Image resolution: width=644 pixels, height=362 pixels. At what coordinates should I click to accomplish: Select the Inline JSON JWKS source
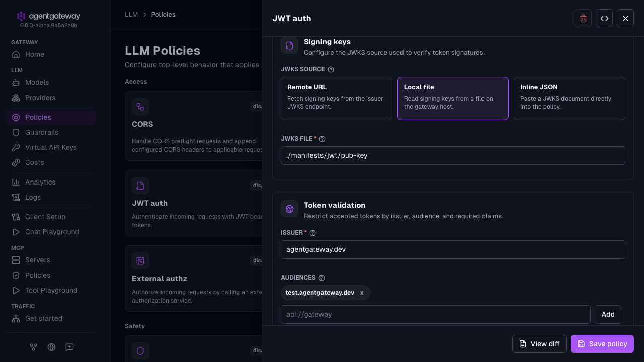point(570,99)
